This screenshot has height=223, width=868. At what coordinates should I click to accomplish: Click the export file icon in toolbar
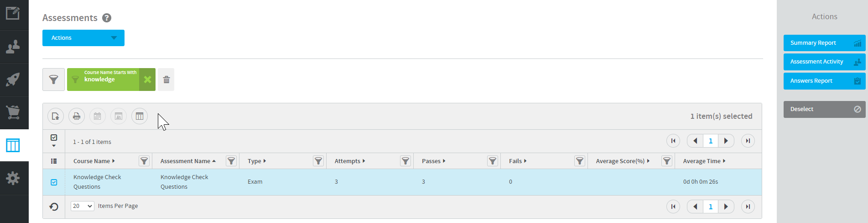[x=56, y=116]
